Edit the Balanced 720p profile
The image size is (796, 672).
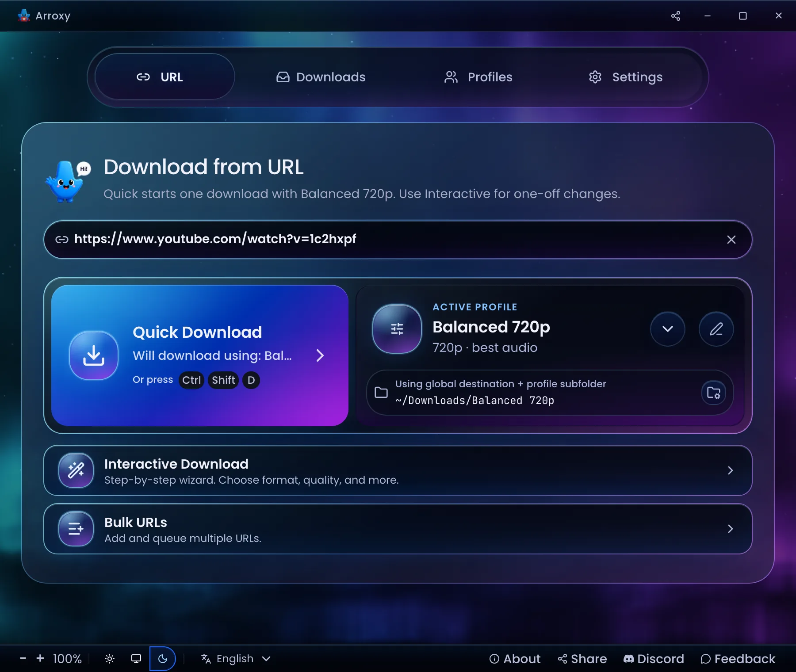tap(716, 329)
